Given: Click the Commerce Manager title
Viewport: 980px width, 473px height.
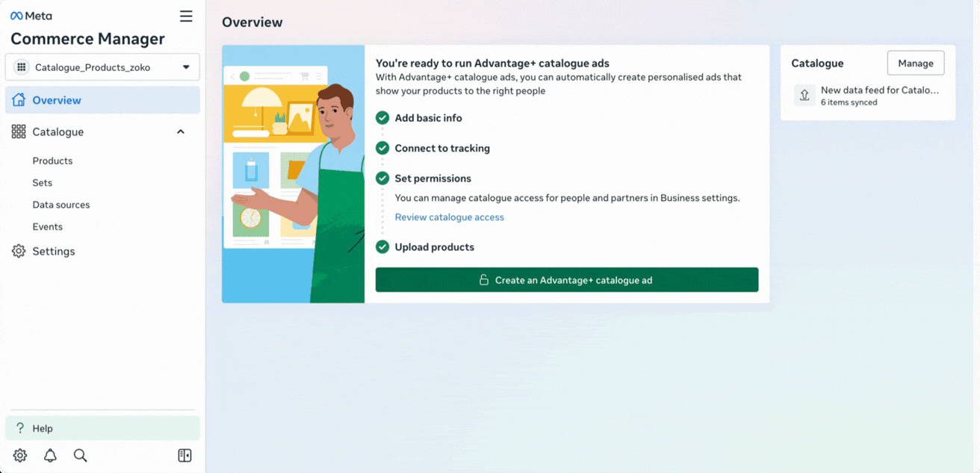Looking at the screenshot, I should [x=87, y=39].
